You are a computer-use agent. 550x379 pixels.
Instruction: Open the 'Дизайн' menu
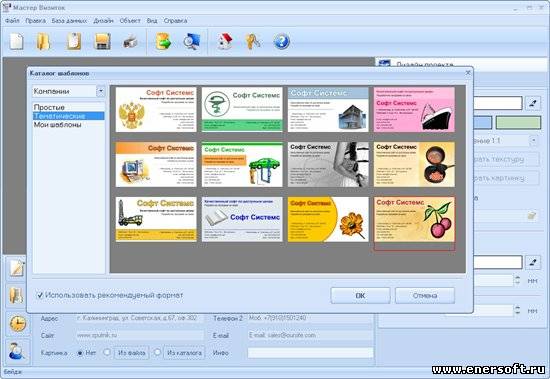(103, 21)
